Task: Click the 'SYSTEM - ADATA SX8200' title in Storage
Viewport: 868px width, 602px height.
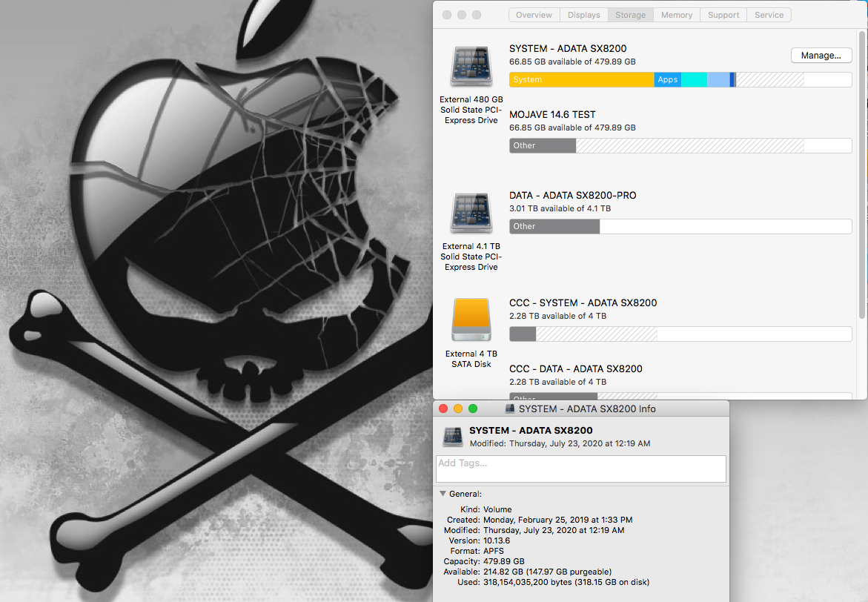Action: coord(568,49)
